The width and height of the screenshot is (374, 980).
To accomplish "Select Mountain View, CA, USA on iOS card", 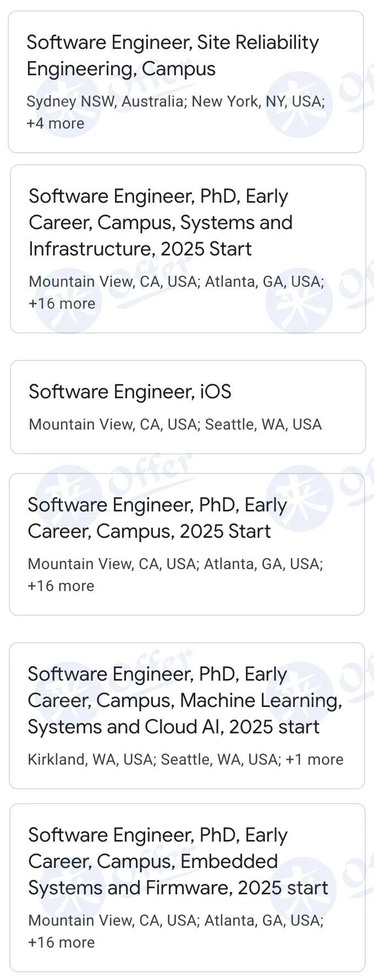I will (x=113, y=425).
